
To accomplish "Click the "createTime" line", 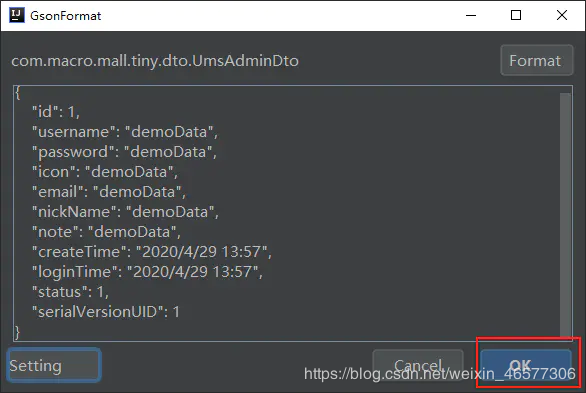I will 152,252.
